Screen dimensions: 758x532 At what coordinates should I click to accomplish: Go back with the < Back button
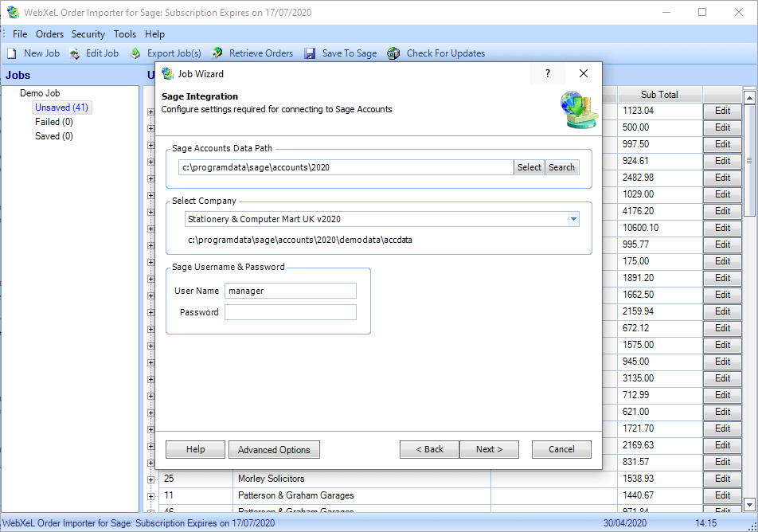pos(430,449)
